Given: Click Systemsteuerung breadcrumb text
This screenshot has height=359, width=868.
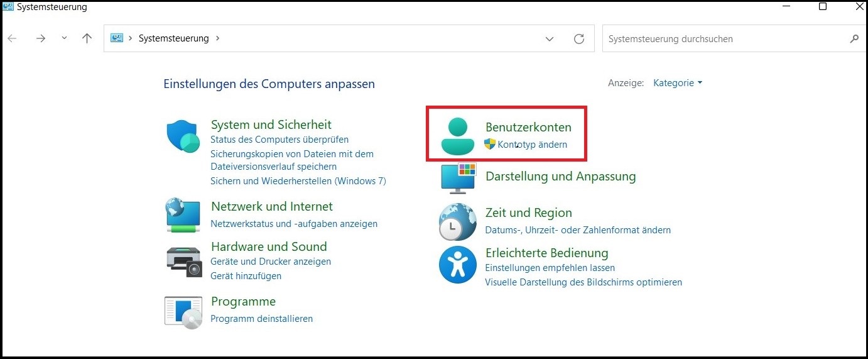Looking at the screenshot, I should [173, 38].
